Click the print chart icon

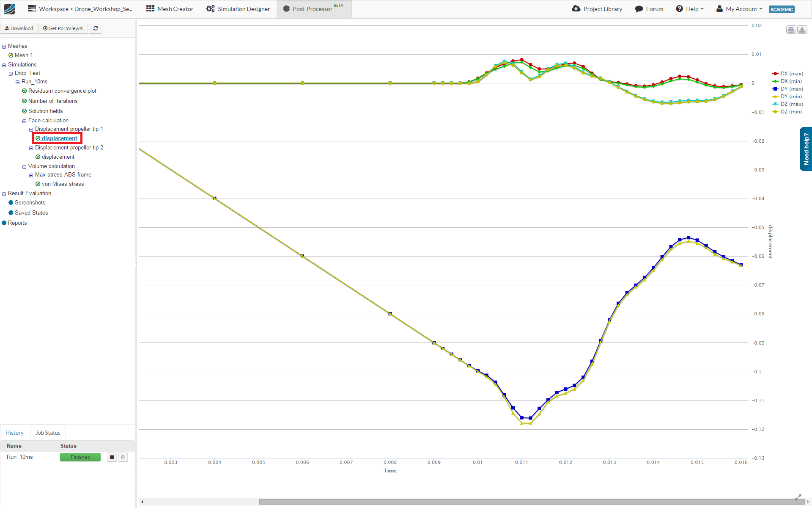pyautogui.click(x=791, y=30)
